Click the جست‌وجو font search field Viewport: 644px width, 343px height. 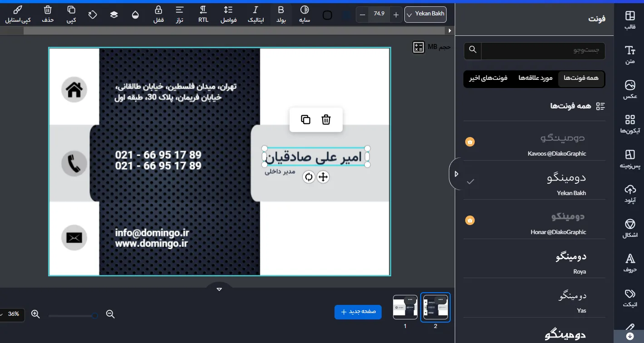(x=543, y=50)
